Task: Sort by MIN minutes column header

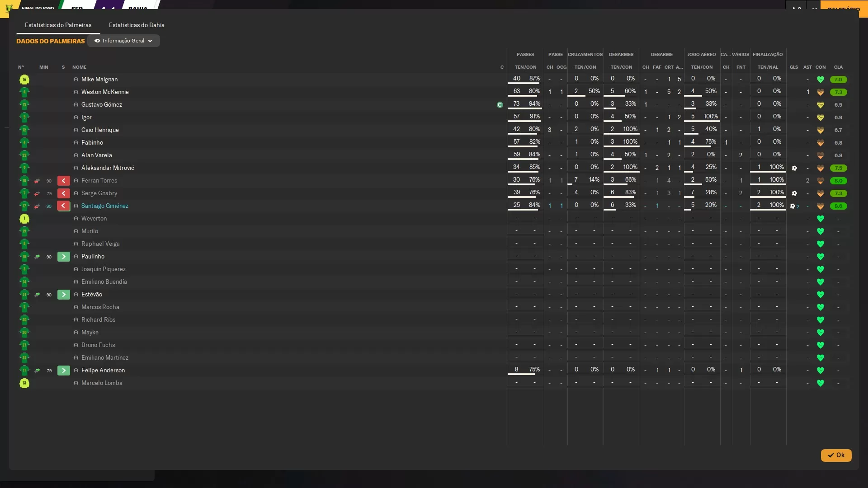Action: click(x=44, y=67)
